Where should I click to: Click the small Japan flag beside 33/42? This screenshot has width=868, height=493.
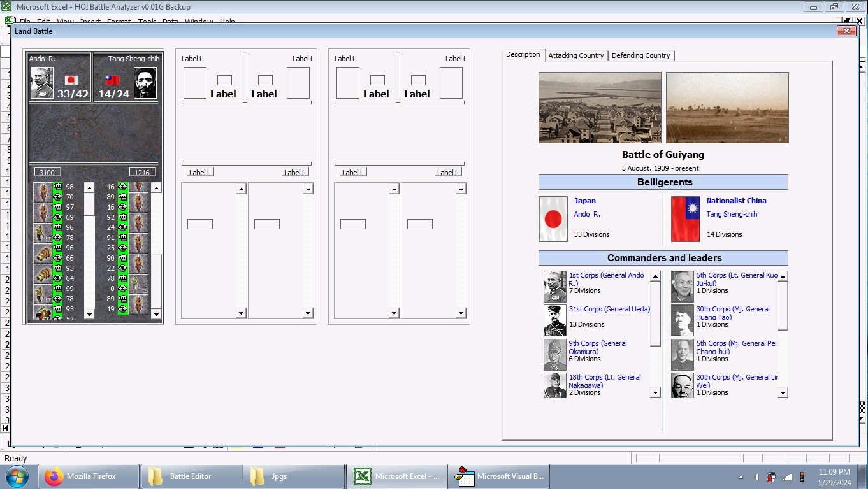[71, 80]
